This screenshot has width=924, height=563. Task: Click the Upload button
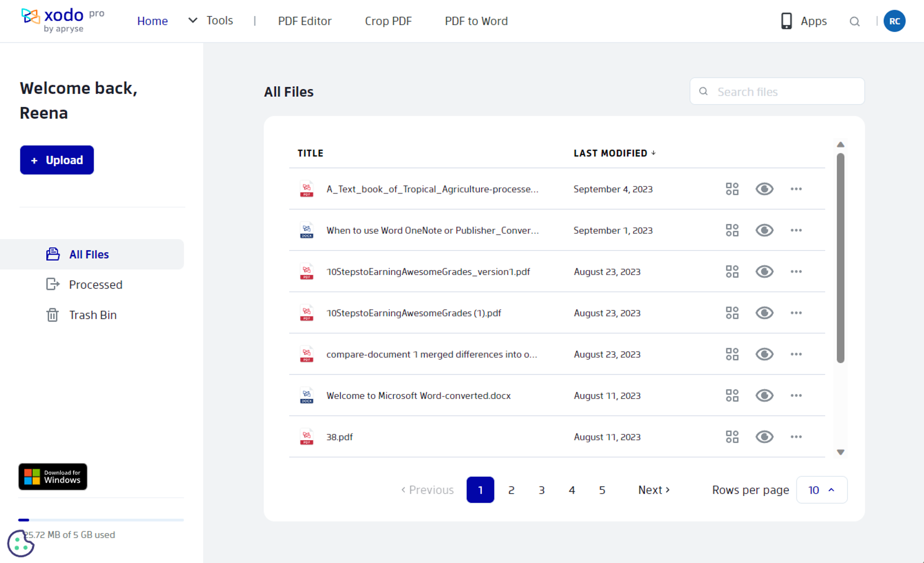tap(57, 160)
